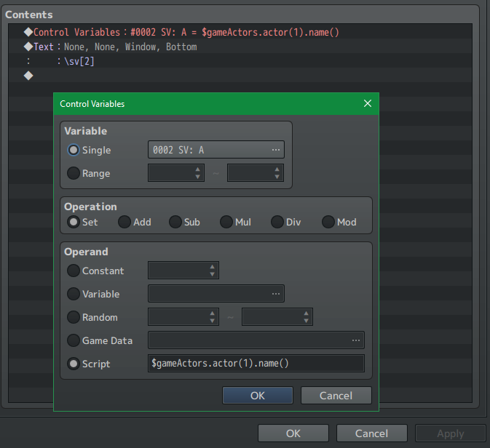Cancel the Control Variables dialog
The image size is (490, 448).
pyautogui.click(x=336, y=396)
